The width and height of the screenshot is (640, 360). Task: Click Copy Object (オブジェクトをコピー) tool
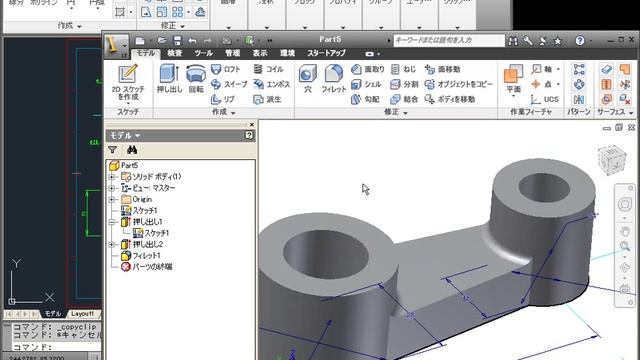pos(459,84)
